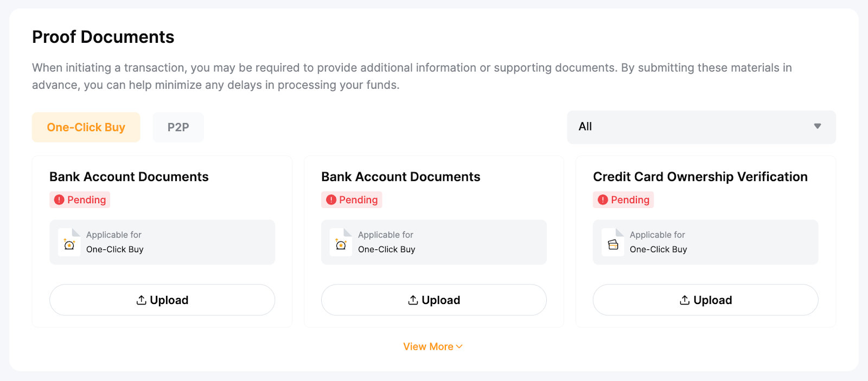This screenshot has width=868, height=381.
Task: Open the All filter dropdown
Action: pos(701,127)
